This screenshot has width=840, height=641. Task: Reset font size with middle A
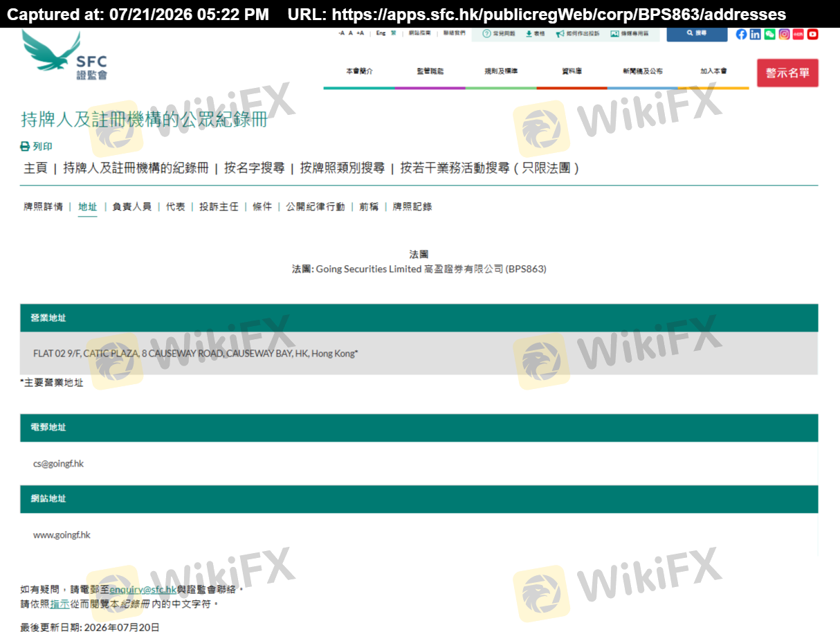[x=350, y=33]
